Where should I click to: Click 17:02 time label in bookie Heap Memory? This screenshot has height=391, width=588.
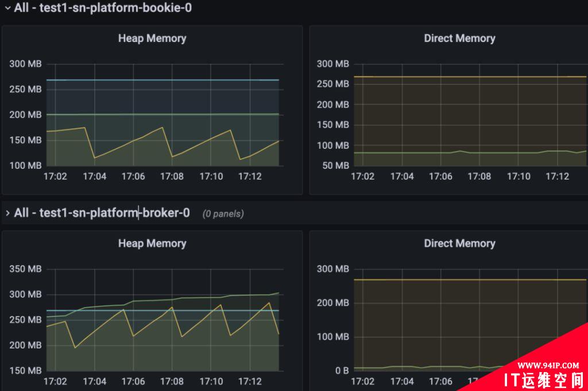(x=56, y=176)
